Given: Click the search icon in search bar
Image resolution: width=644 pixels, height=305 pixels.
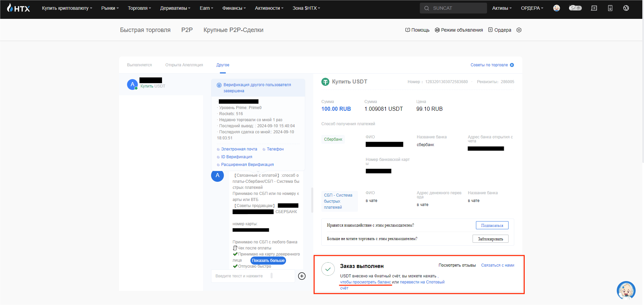Looking at the screenshot, I should tap(427, 8).
